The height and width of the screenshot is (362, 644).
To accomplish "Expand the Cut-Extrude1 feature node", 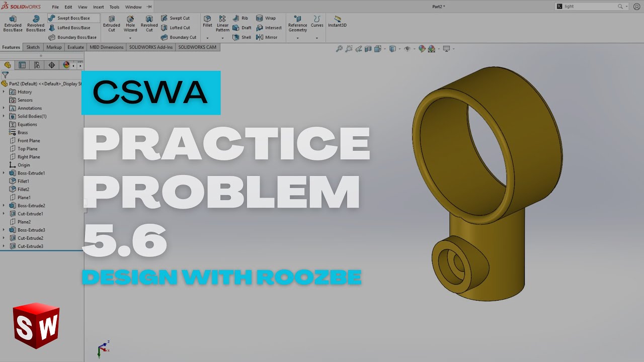I will (4, 214).
